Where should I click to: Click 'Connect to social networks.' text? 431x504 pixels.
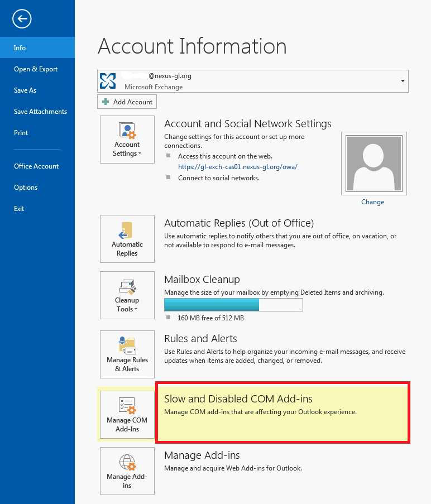point(218,177)
